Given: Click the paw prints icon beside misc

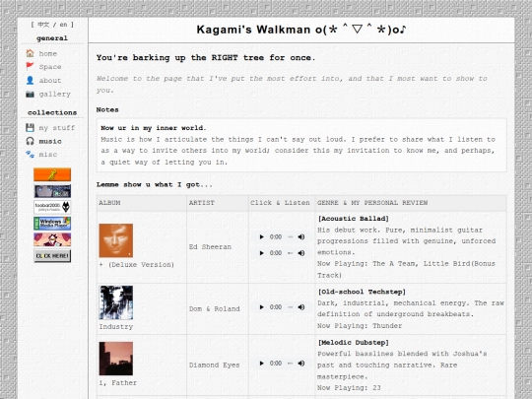Looking at the screenshot, I should (30, 155).
